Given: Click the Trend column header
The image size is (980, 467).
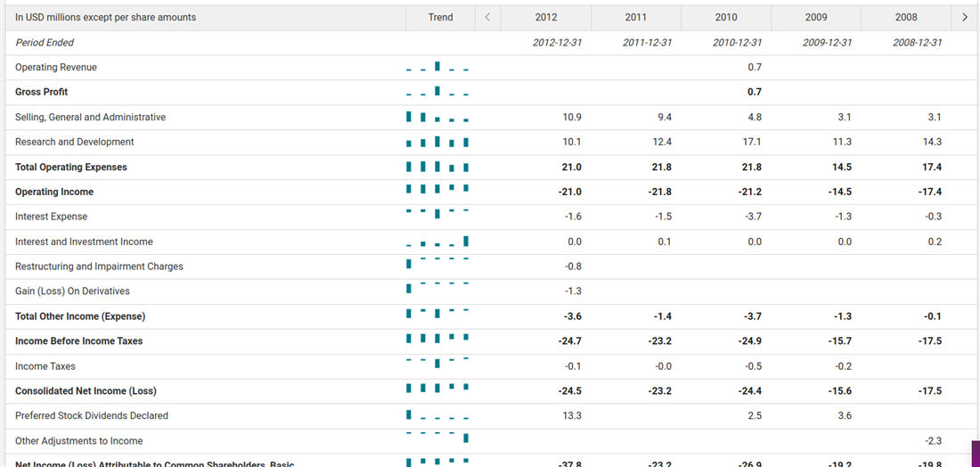Looking at the screenshot, I should [440, 17].
